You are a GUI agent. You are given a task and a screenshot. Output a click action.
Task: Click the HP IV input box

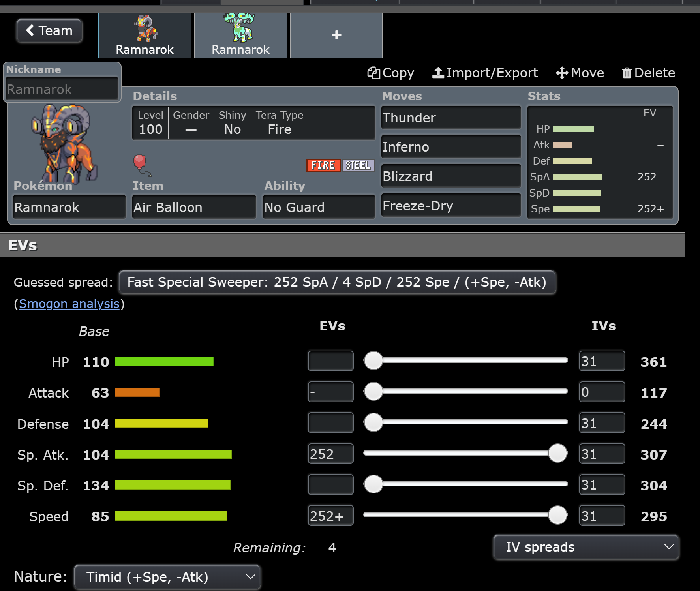[x=602, y=361]
